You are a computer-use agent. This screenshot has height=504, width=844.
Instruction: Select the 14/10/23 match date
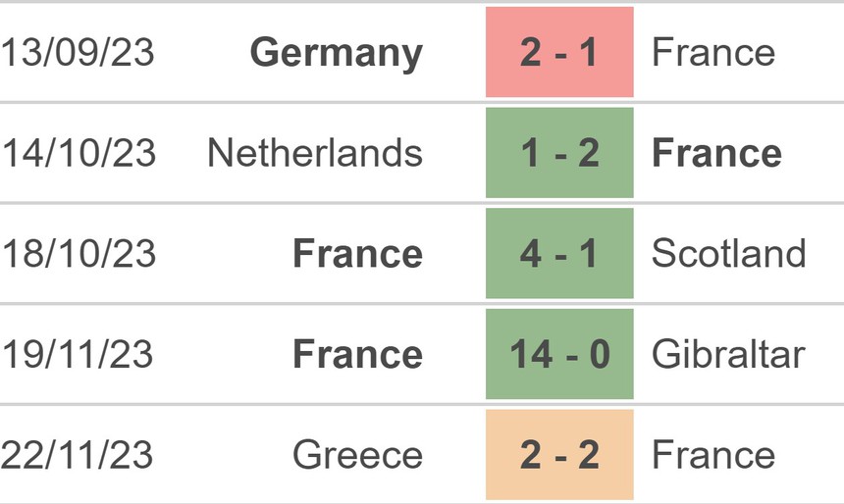point(78,153)
